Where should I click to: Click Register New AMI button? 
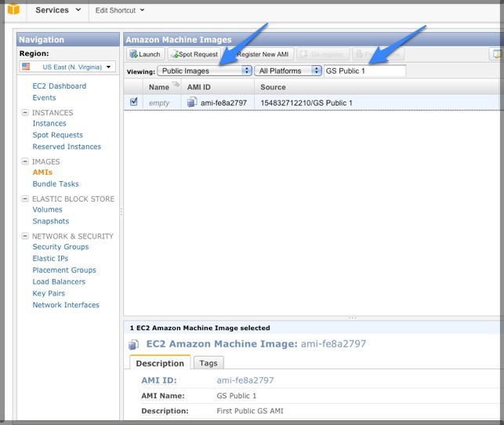(x=262, y=54)
